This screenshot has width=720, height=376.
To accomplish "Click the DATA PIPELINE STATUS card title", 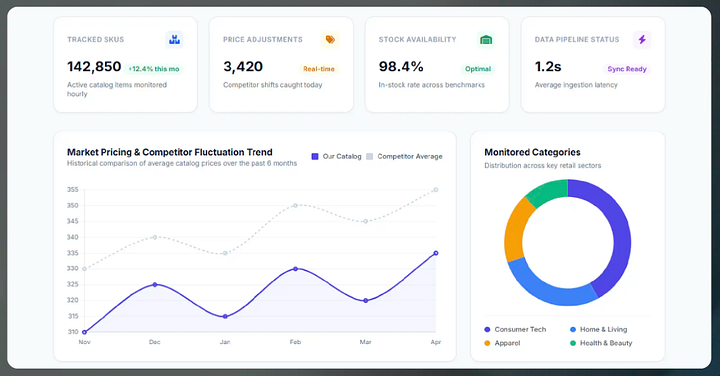I will click(577, 39).
